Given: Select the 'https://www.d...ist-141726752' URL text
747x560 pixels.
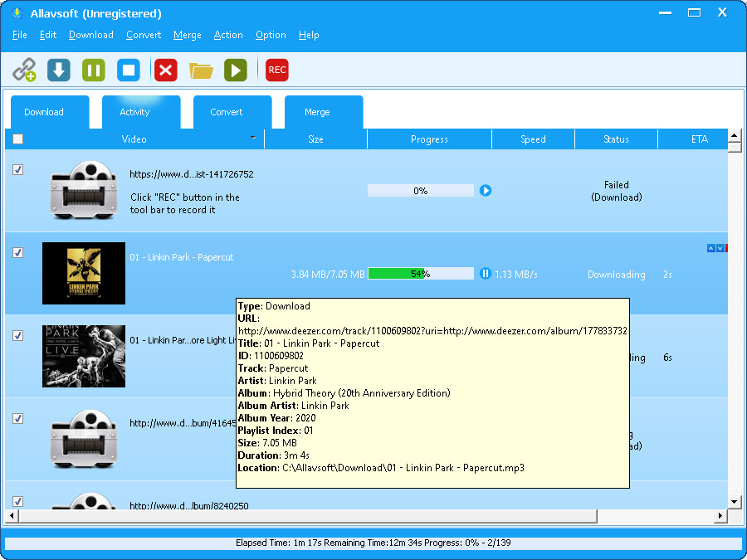Looking at the screenshot, I should coord(192,174).
